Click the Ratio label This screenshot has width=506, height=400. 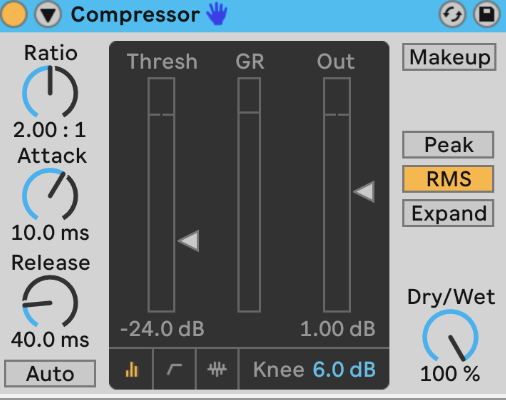point(51,53)
